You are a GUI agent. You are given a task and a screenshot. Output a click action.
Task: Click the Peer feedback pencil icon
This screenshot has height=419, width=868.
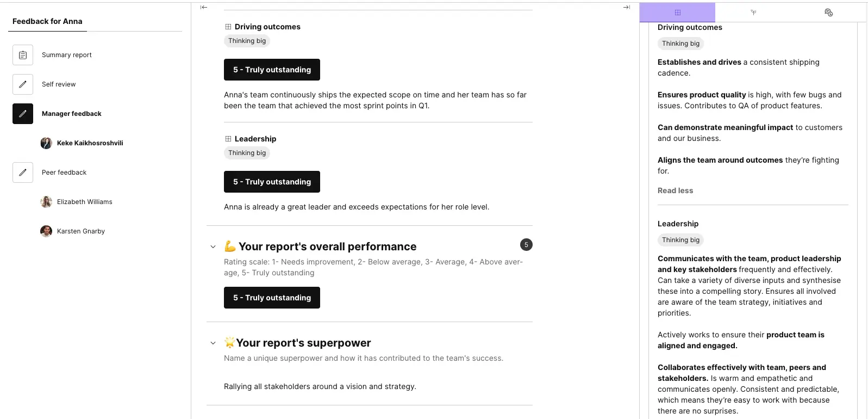(23, 172)
